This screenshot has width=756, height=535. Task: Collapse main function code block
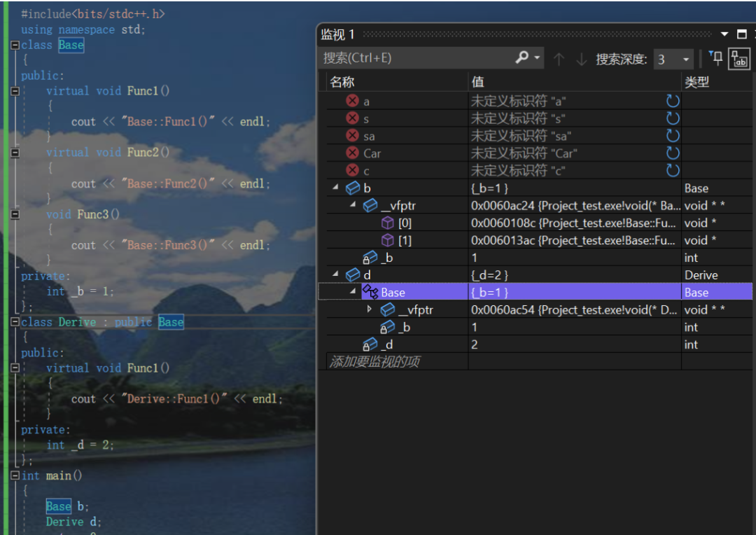pyautogui.click(x=15, y=475)
